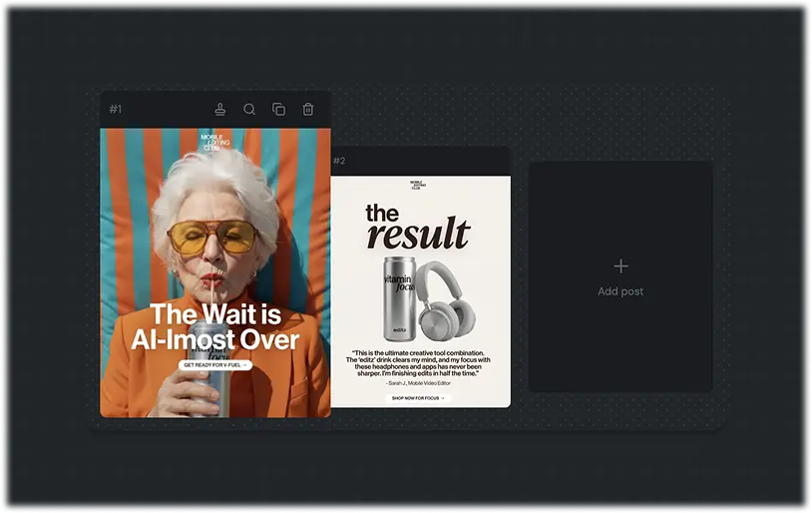Select "The Wait is AI-lmost Over" headline
812x513 pixels.
pos(215,327)
